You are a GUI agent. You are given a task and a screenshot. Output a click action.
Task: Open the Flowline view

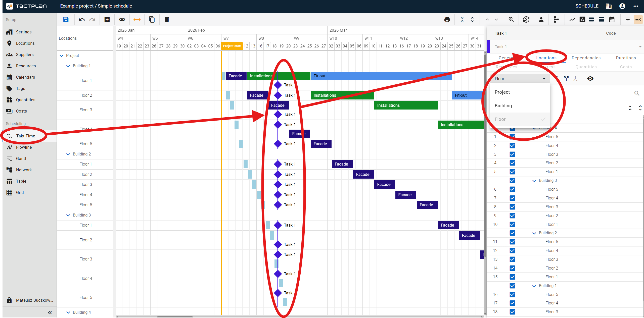click(29, 147)
